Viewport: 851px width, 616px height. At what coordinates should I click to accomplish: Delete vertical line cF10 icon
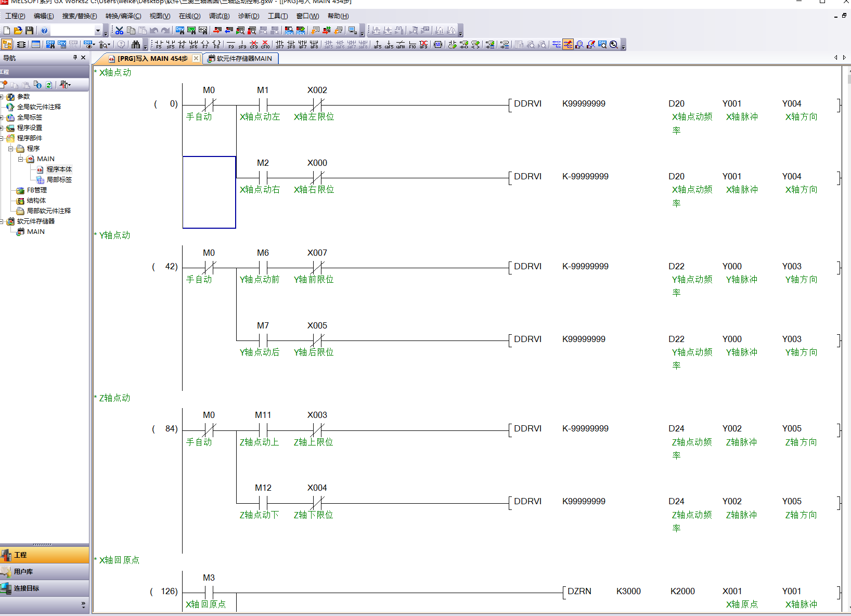pyautogui.click(x=265, y=45)
